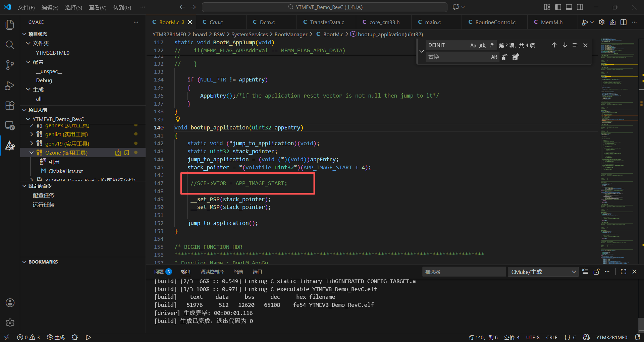
Task: Click the 筛选器 output filter field
Action: (464, 272)
